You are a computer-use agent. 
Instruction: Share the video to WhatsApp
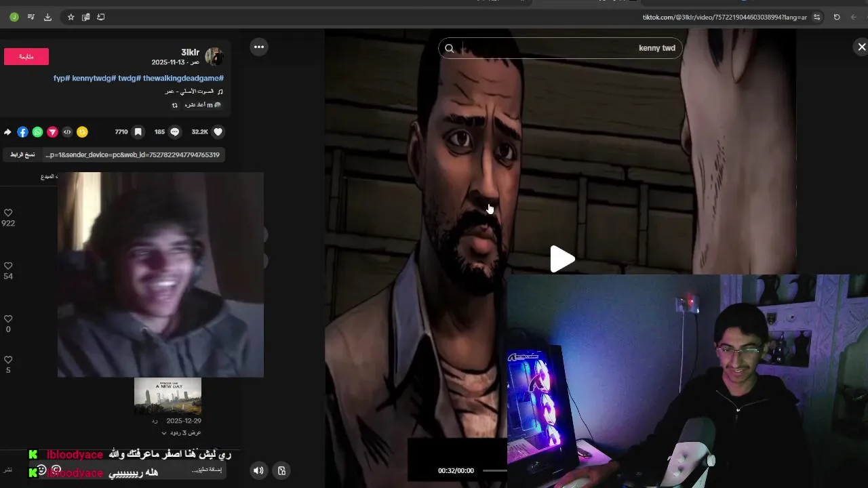pos(37,132)
